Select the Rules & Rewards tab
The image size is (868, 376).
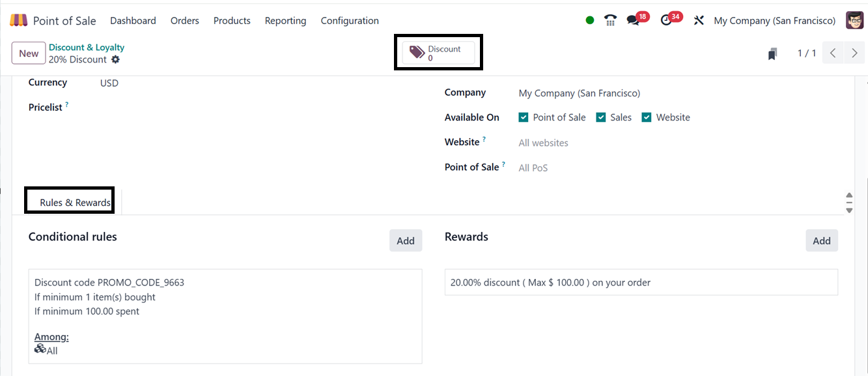pyautogui.click(x=75, y=203)
